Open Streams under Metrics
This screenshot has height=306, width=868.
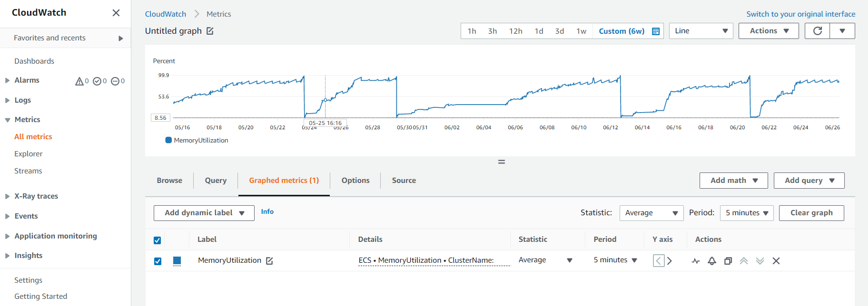pyautogui.click(x=28, y=171)
